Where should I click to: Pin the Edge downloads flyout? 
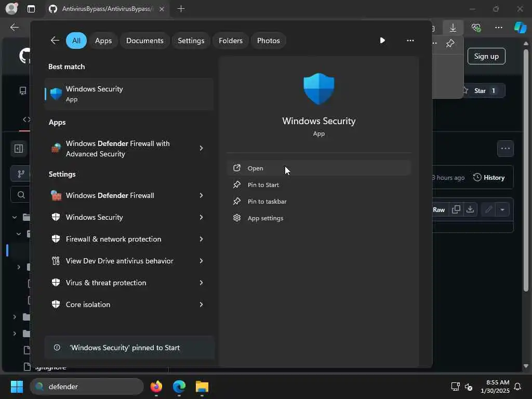point(450,44)
